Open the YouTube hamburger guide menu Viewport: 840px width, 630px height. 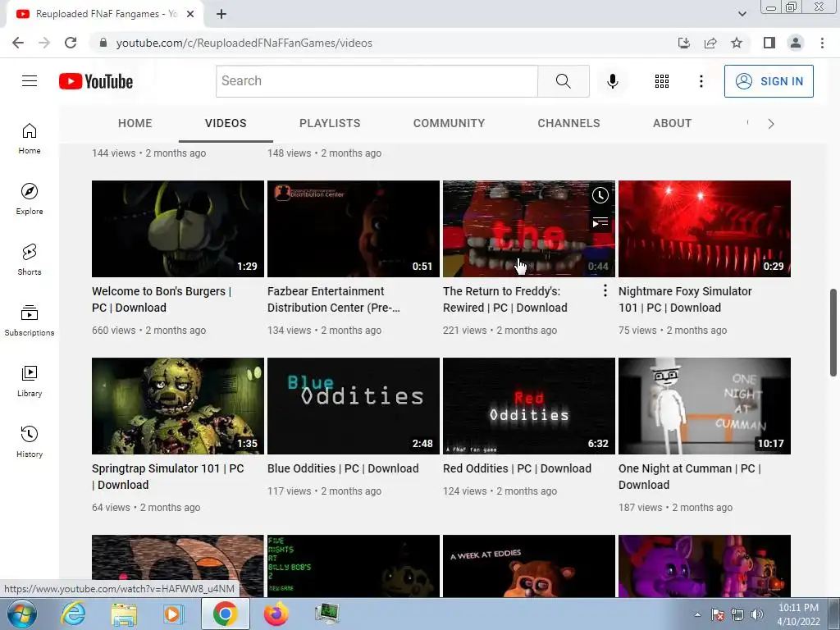30,81
